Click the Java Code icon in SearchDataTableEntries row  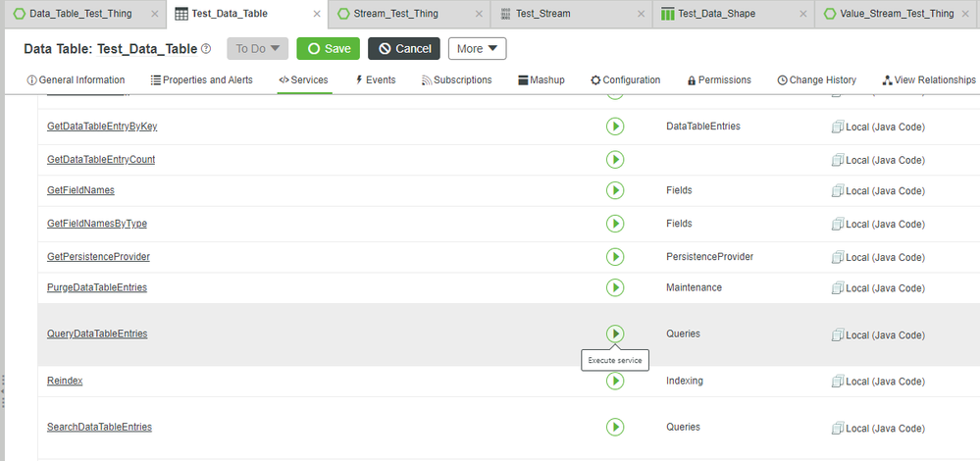pos(838,428)
